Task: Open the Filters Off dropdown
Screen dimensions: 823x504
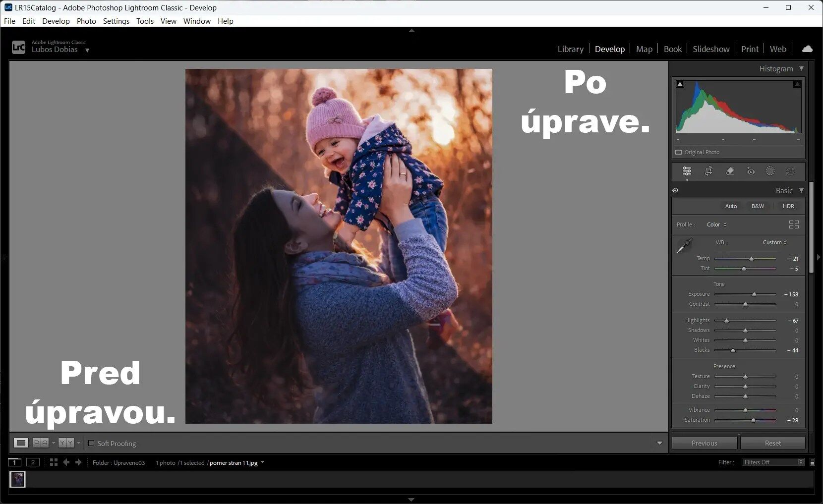Action: click(x=772, y=462)
